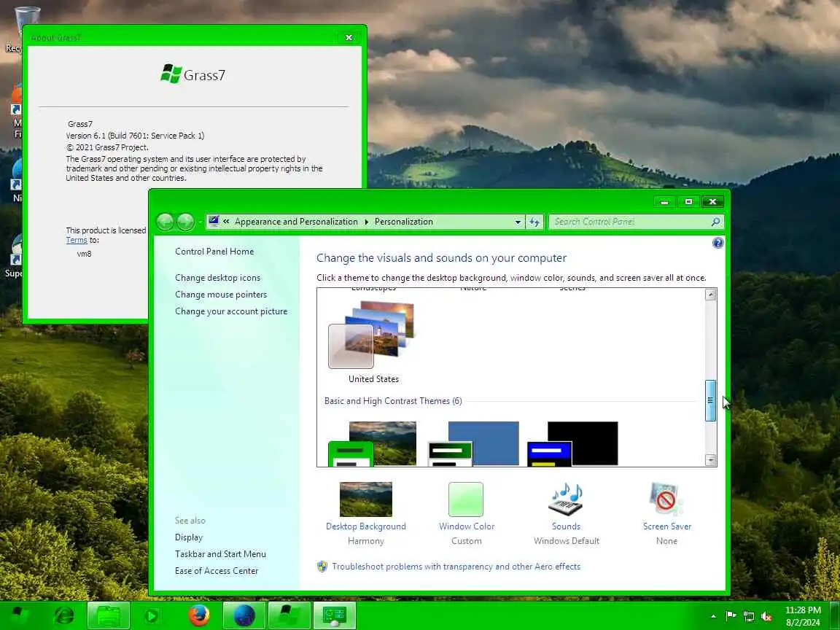Expand the address bar chevron before Appearance
The height and width of the screenshot is (630, 840).
coord(227,222)
